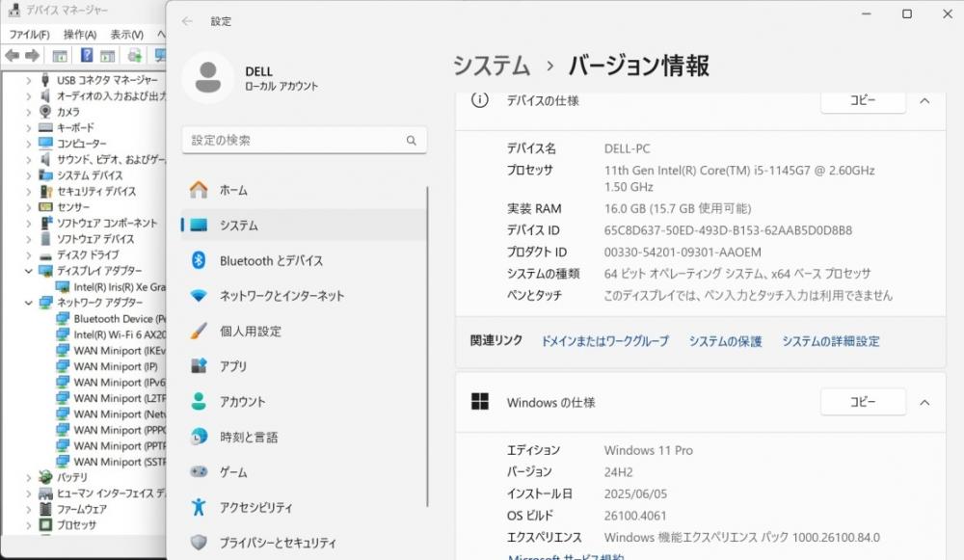
Task: Expand the バッテリ device category
Action: coord(28,478)
